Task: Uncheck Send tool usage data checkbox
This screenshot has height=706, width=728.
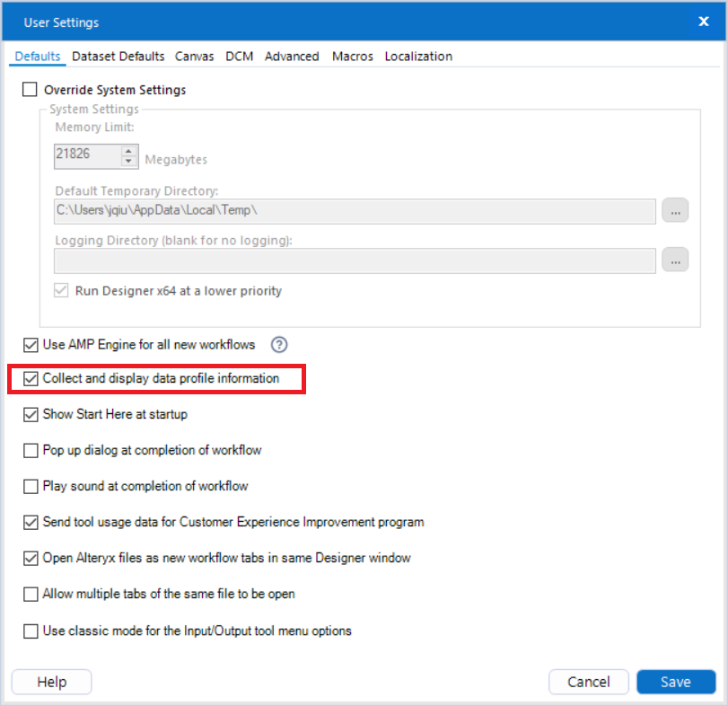Action: pos(30,522)
